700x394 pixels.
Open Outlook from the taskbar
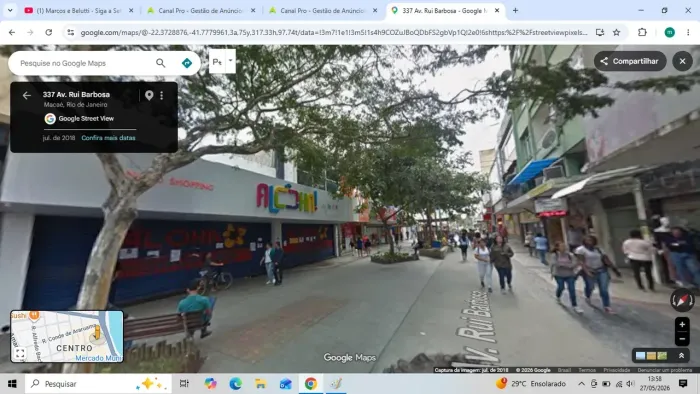[x=286, y=383]
